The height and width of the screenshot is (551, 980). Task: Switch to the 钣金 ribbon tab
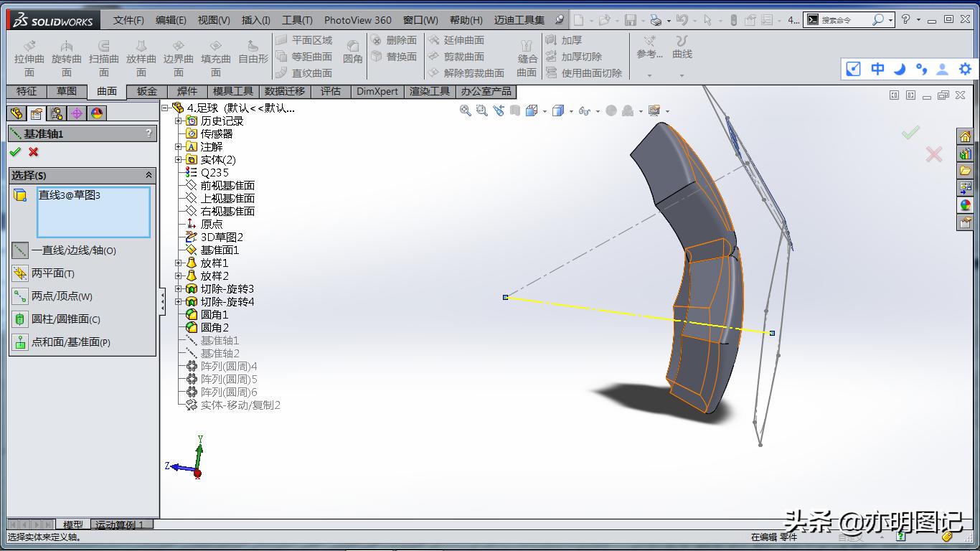pos(146,91)
